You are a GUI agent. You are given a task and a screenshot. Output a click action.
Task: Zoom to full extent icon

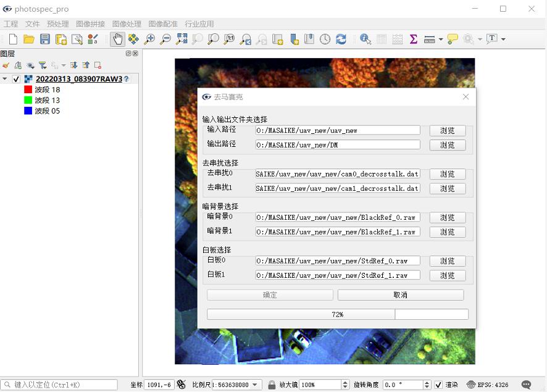[182, 39]
